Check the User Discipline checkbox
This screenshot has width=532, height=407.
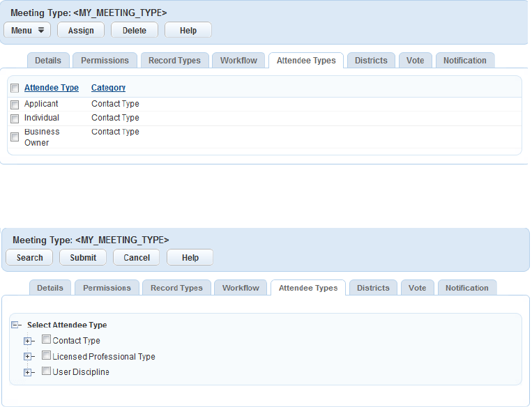coord(46,371)
